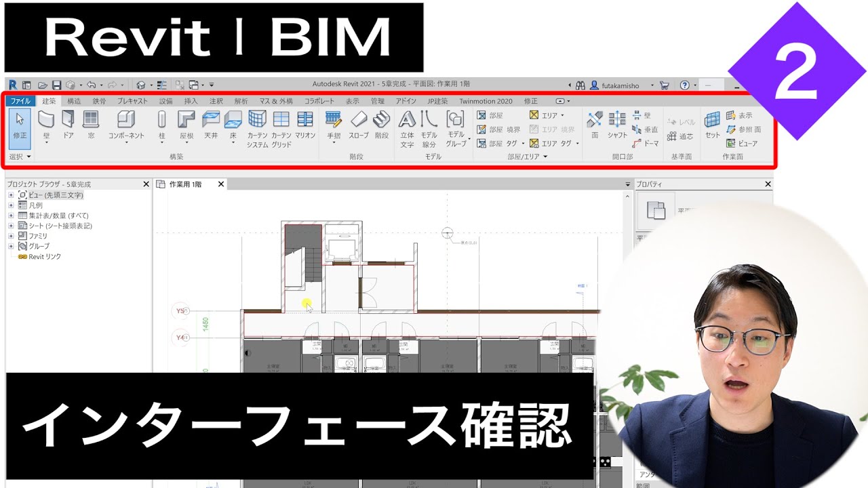This screenshot has height=488, width=868.
Task: Open the futakamisho account dropdown
Action: pyautogui.click(x=652, y=85)
